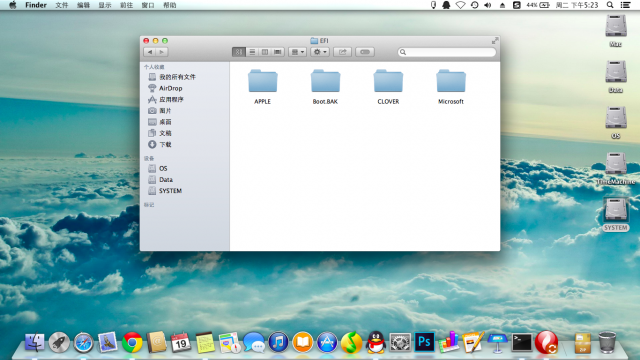
Task: Open the 前往 menu in the menu bar
Action: 127,5
